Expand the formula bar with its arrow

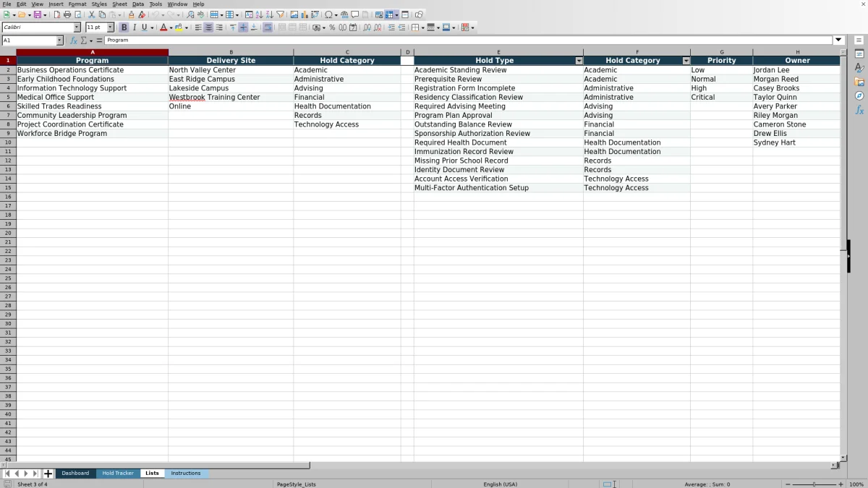pyautogui.click(x=839, y=40)
